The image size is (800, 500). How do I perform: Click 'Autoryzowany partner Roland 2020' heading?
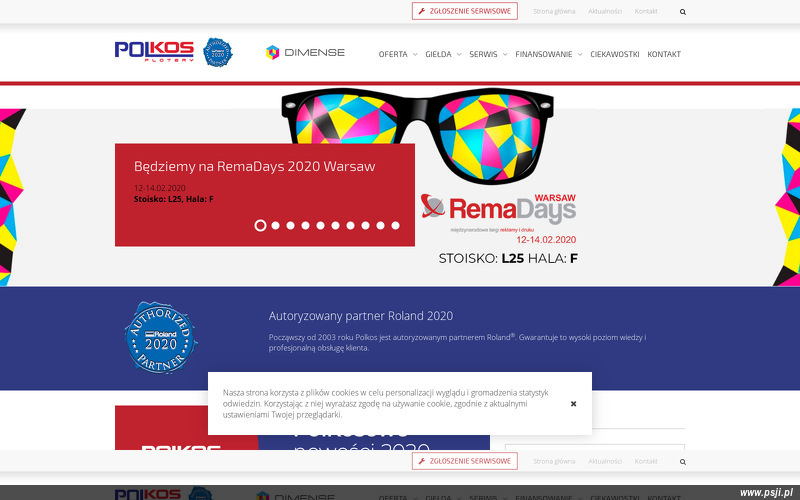click(361, 316)
